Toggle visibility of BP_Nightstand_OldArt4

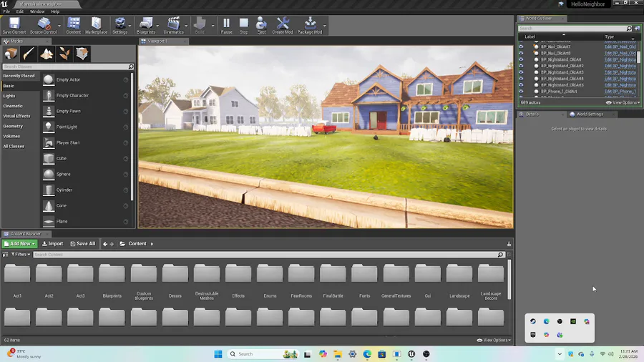521,79
